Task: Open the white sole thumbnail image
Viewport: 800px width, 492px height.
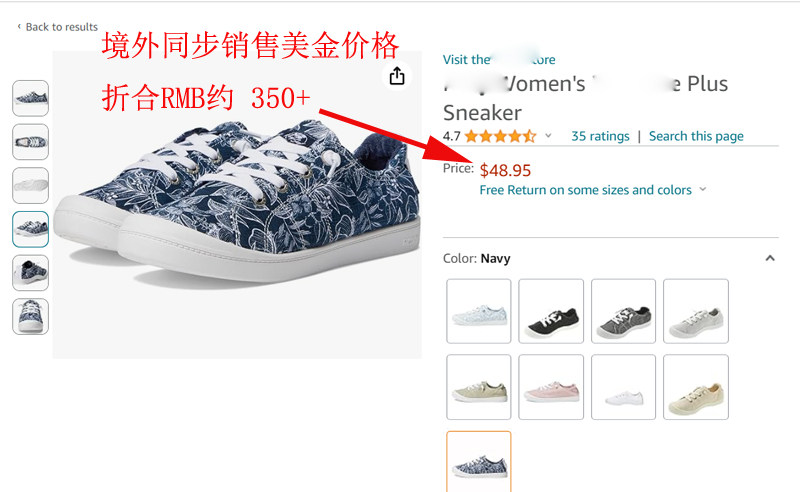Action: [31, 185]
